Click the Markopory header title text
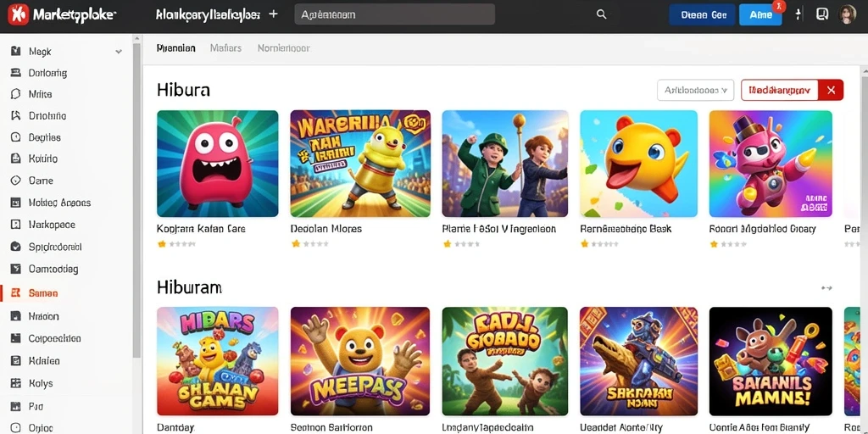This screenshot has width=868, height=434. tap(209, 15)
